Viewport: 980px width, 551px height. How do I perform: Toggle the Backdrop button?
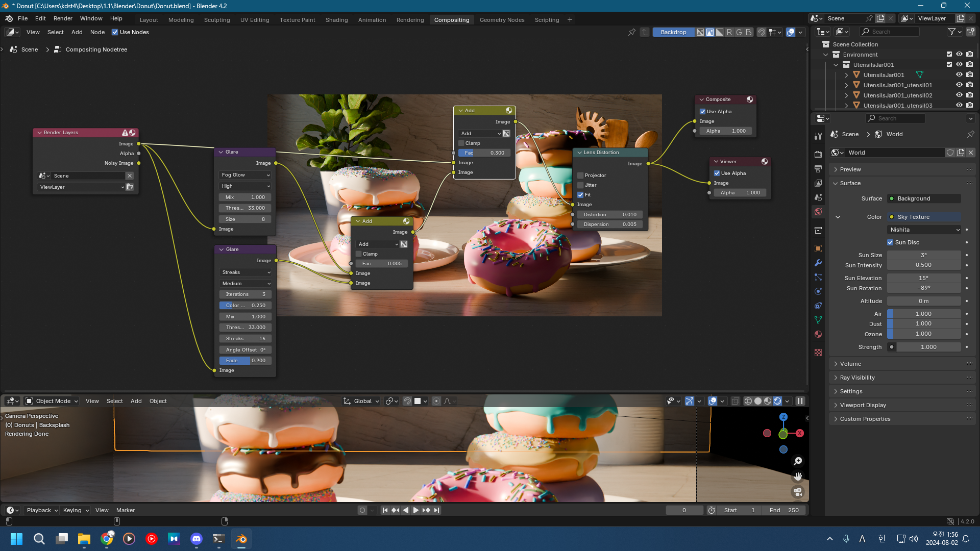pyautogui.click(x=673, y=32)
